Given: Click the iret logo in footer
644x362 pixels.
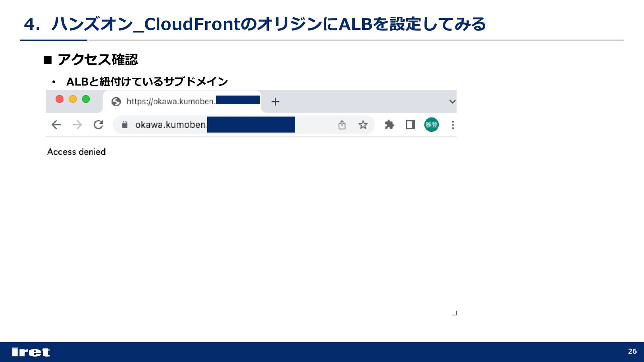Looking at the screenshot, I should coord(31,352).
